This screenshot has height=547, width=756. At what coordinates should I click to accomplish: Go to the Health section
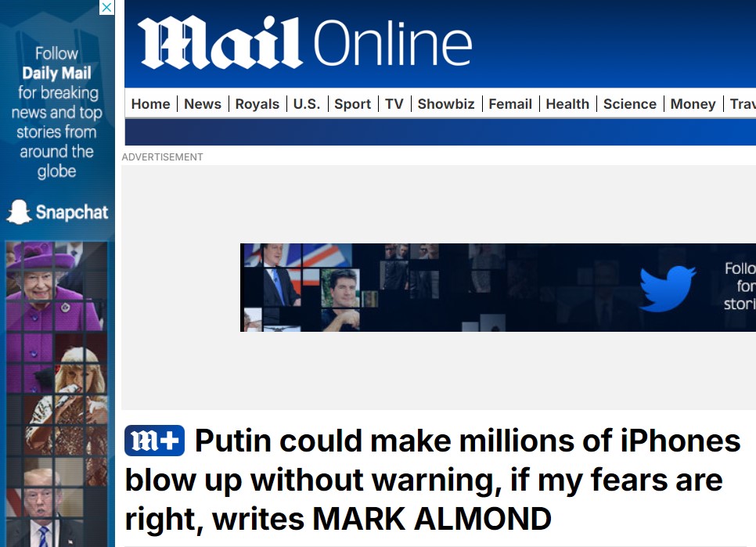(x=567, y=104)
